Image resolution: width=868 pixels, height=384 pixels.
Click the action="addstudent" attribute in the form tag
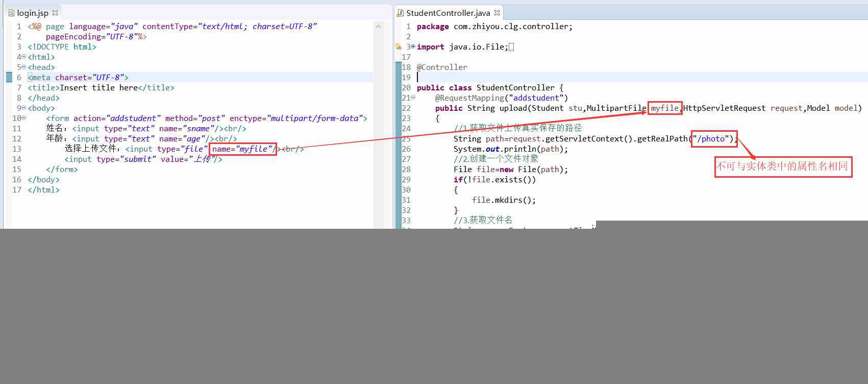coord(117,118)
